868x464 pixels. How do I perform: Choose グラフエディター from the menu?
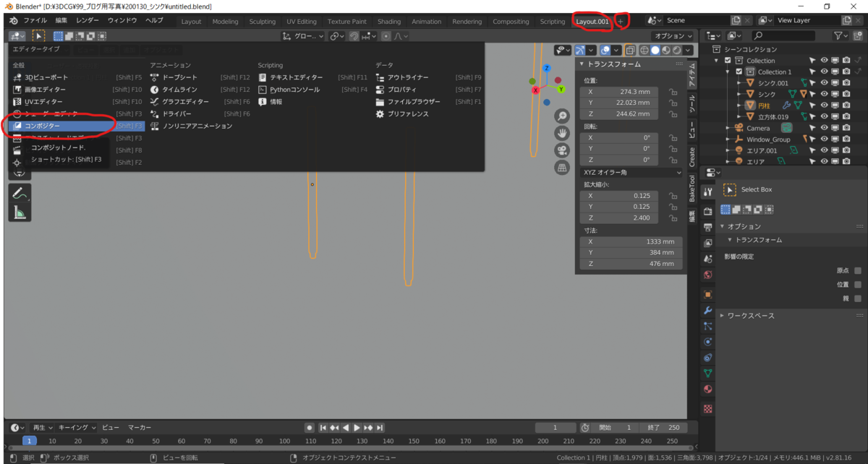click(x=200, y=102)
